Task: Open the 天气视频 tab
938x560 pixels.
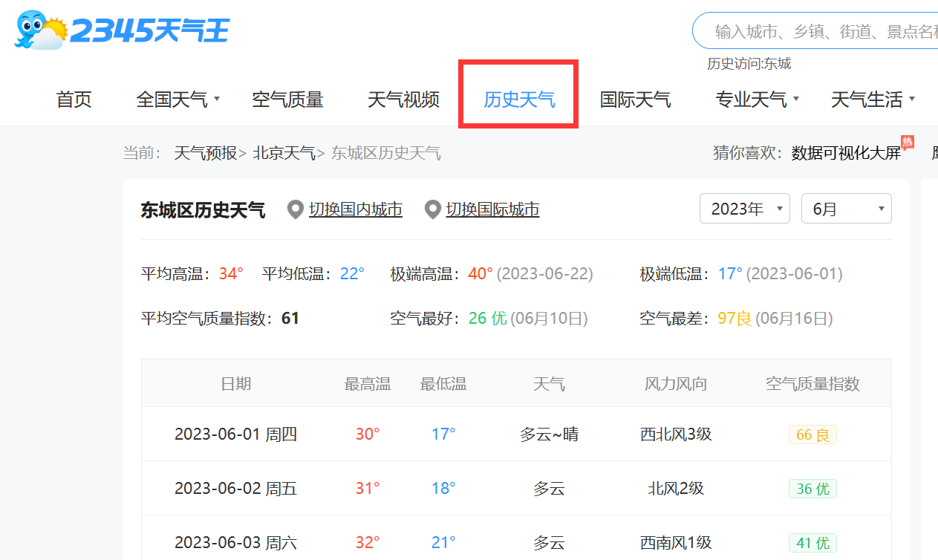Action: (404, 100)
